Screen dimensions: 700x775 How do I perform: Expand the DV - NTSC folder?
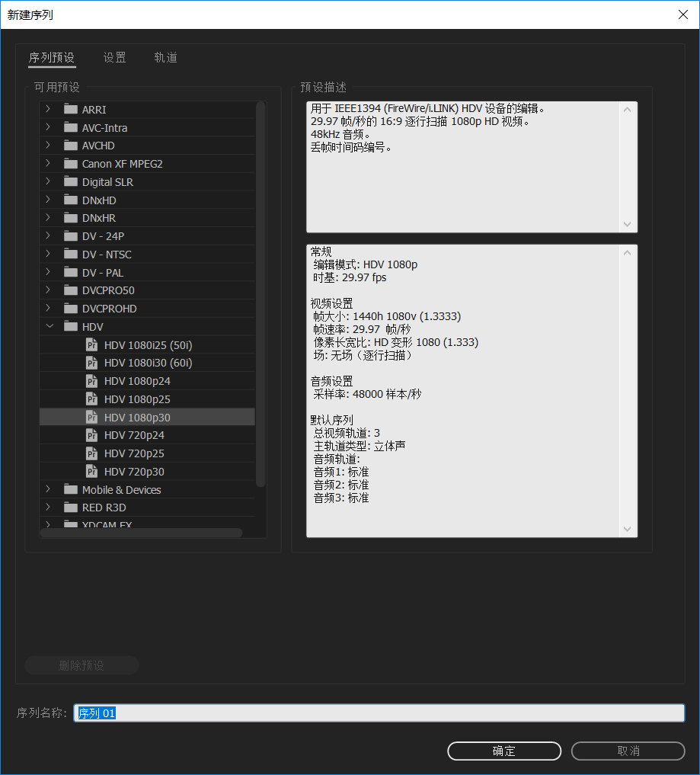coord(49,254)
